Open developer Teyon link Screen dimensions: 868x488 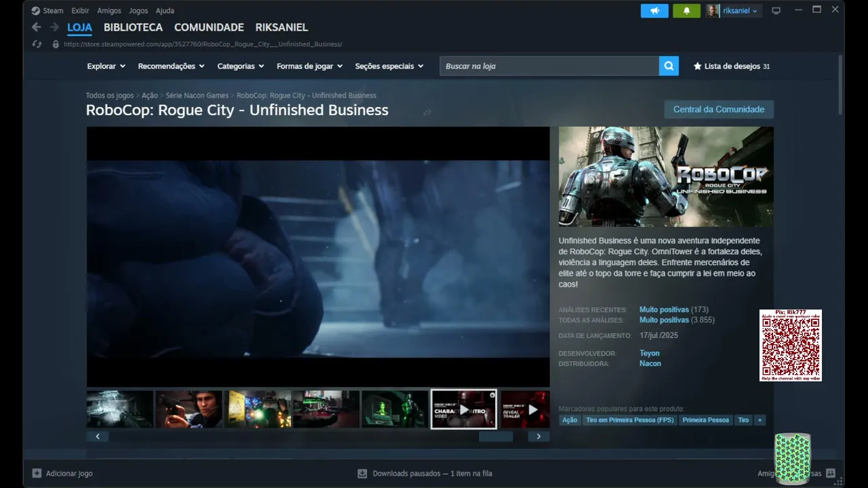click(x=650, y=353)
